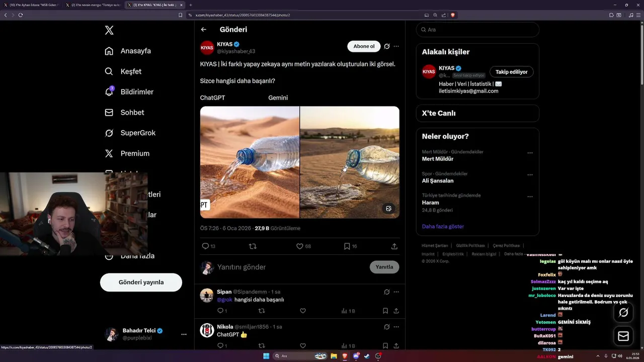Screen dimensions: 644x362
Task: Open more options for Ali Şansalan trend
Action: [530, 175]
